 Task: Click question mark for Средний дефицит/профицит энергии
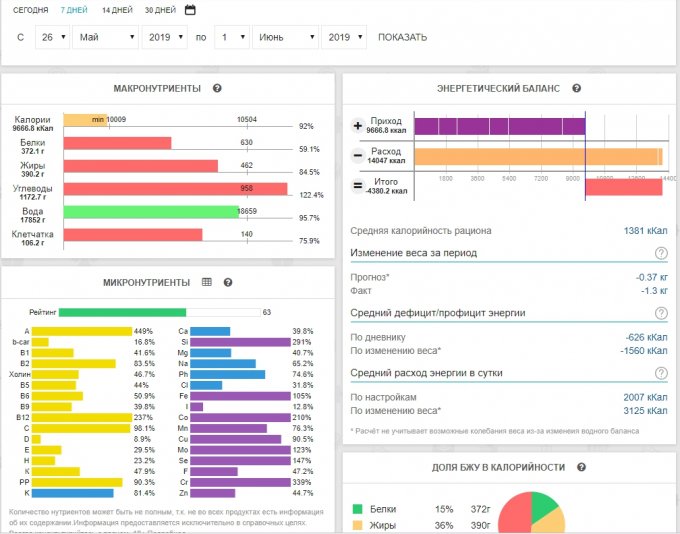pos(661,313)
